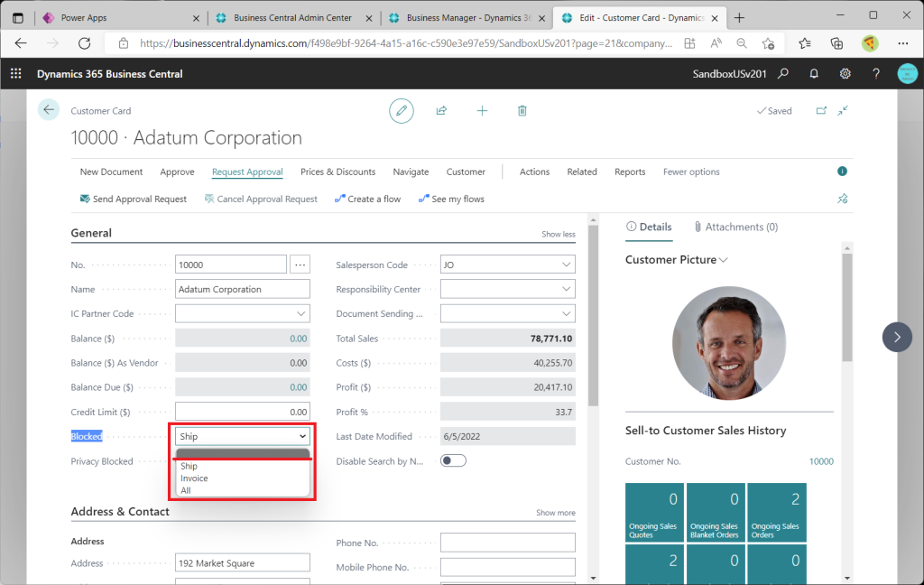Open the app launcher waffle icon

tap(16, 73)
